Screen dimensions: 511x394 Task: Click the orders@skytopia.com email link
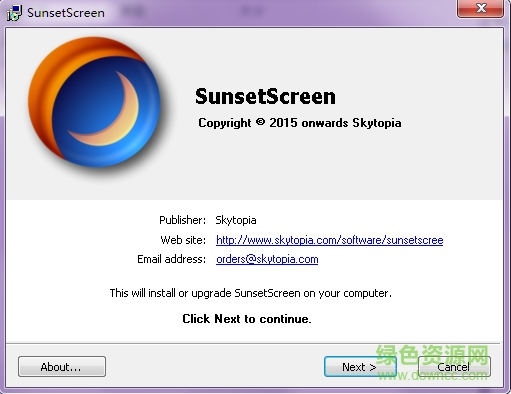(x=267, y=259)
